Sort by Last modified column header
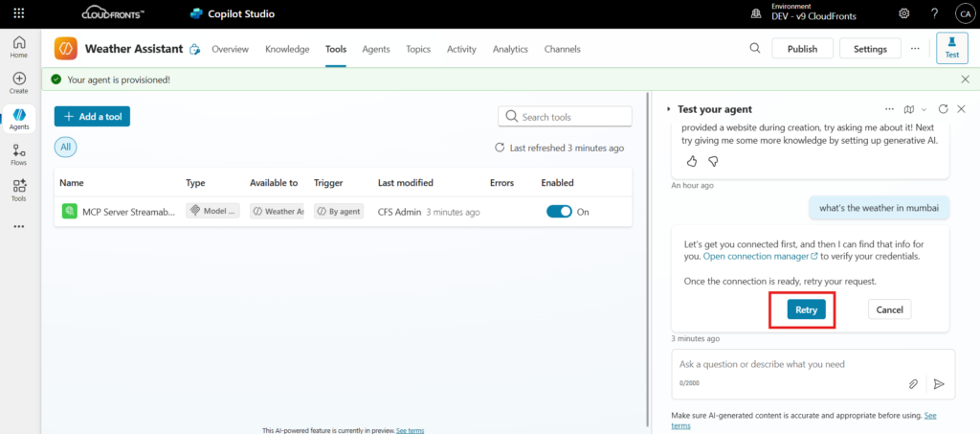This screenshot has width=980, height=434. pos(406,183)
